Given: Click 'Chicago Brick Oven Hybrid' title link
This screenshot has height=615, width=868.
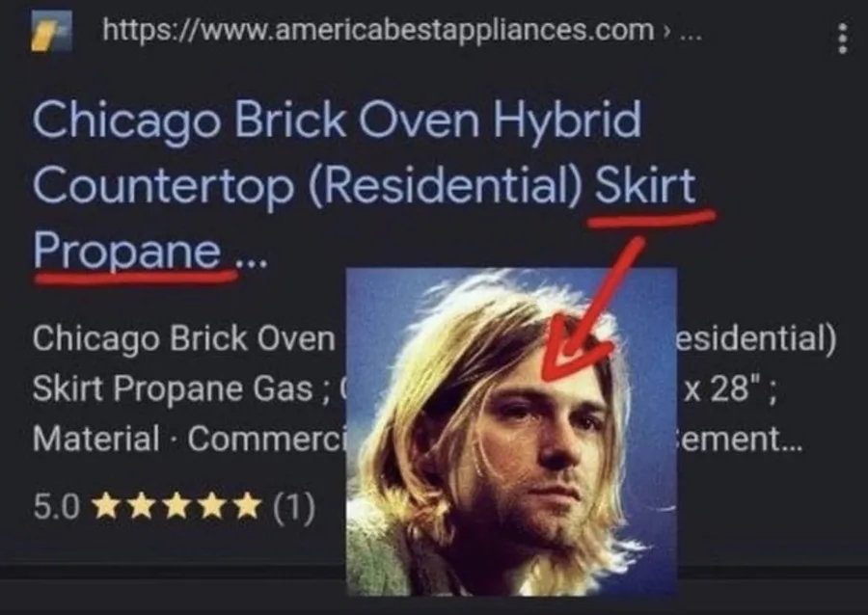Looking at the screenshot, I should [337, 120].
